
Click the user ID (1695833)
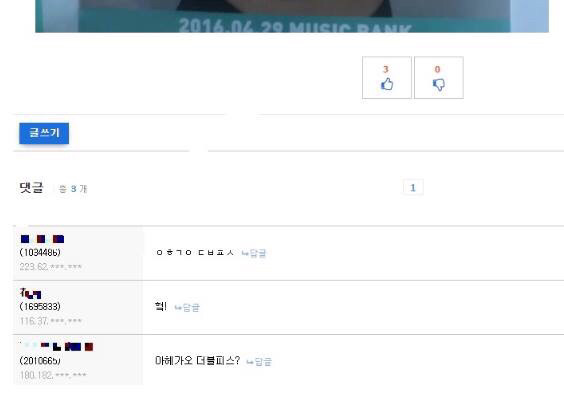point(40,307)
